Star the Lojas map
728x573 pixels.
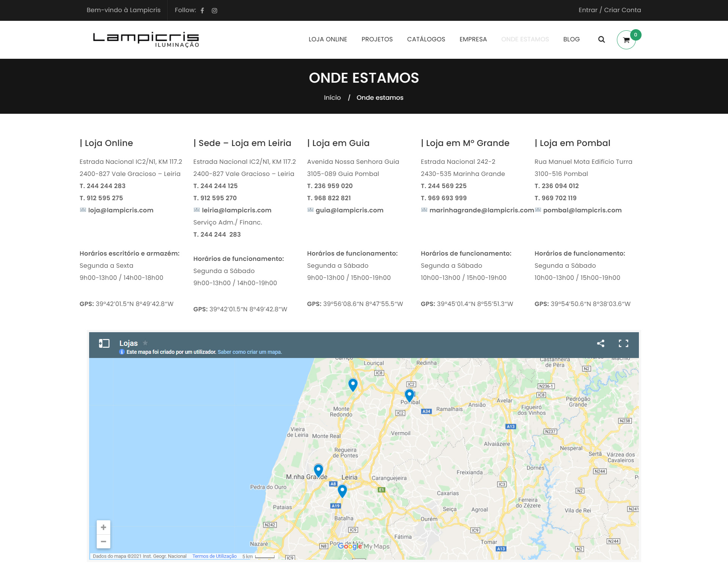[145, 343]
